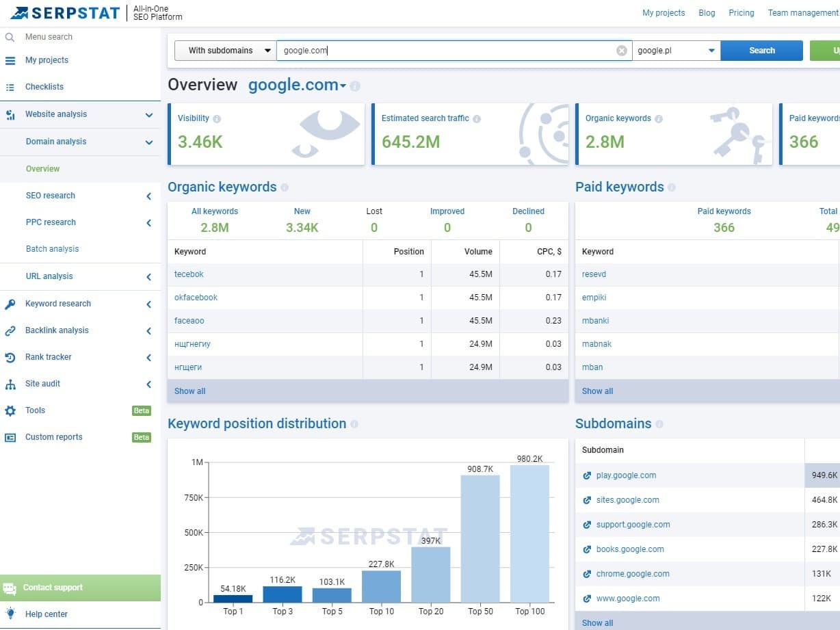840x630 pixels.
Task: Open Backlink analysis from the sidebar icon
Action: 11,330
